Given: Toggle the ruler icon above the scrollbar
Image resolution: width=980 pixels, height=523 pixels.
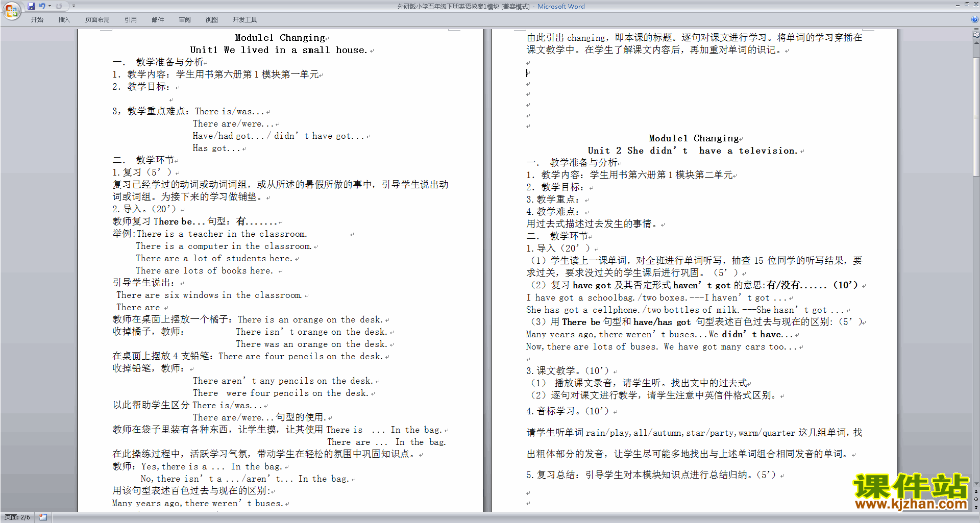Looking at the screenshot, I should point(976,35).
